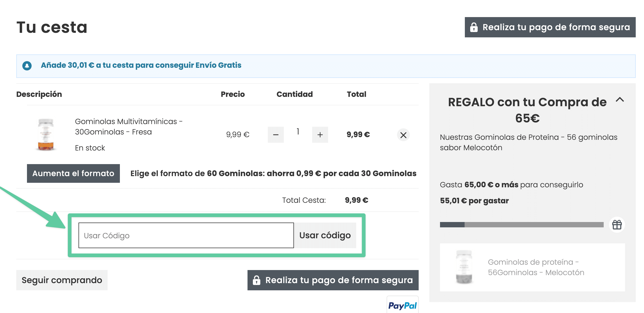Remove Gominolas Multivitamínicas with the X icon

[403, 135]
